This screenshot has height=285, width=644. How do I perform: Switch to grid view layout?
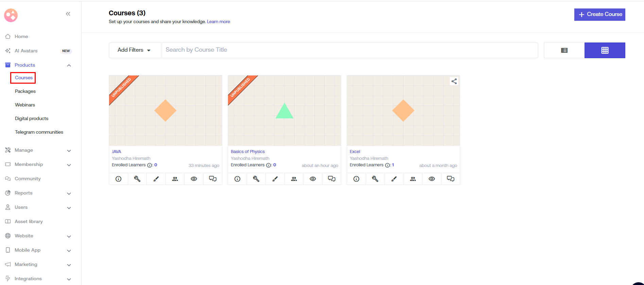[x=605, y=50]
